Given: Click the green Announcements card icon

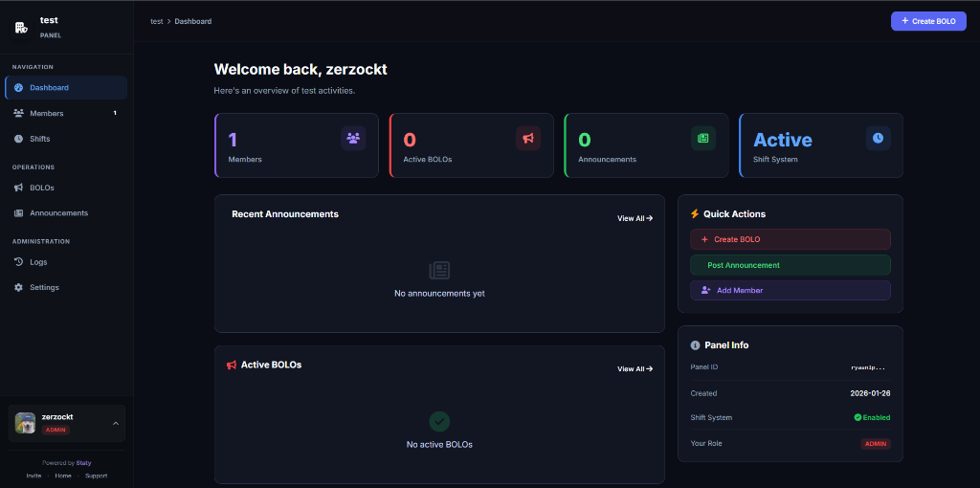Looking at the screenshot, I should (703, 139).
